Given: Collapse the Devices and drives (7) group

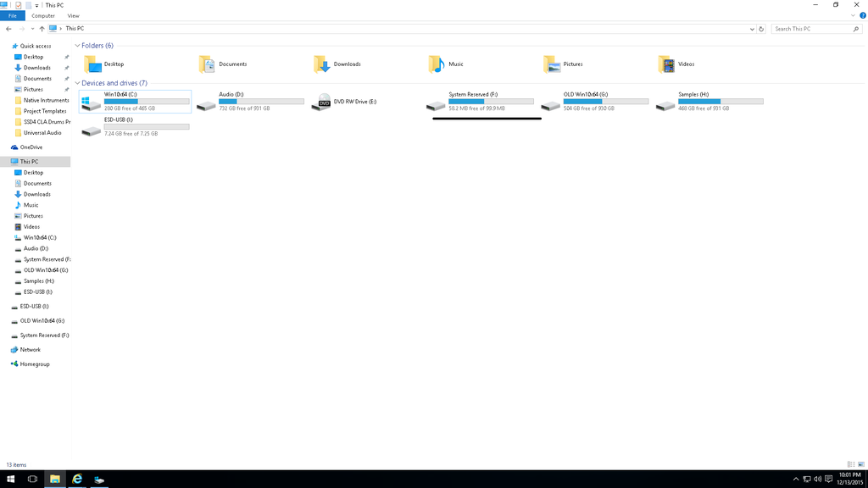Looking at the screenshot, I should coord(78,83).
